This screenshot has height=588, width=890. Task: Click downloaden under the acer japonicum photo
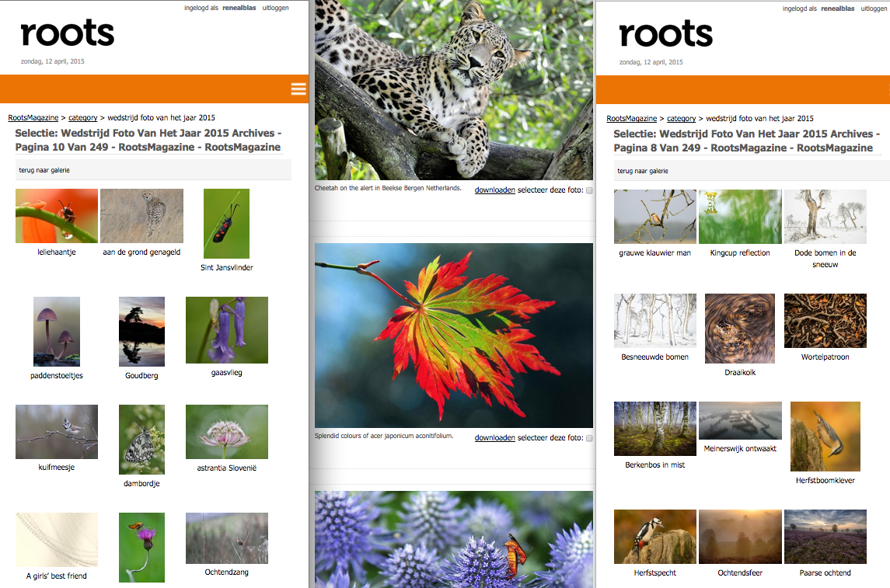click(494, 439)
